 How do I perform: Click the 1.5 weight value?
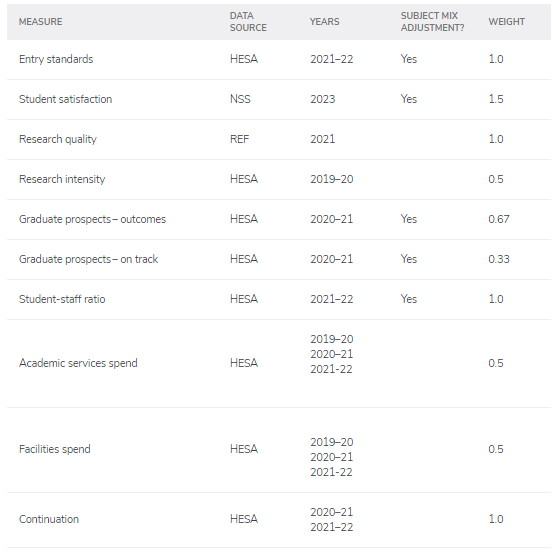click(x=496, y=99)
